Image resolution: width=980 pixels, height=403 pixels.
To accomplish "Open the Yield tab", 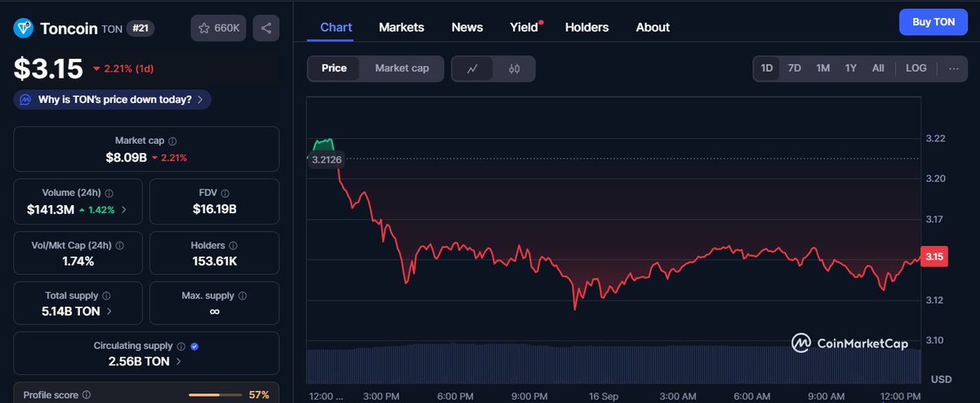I will pos(525,27).
